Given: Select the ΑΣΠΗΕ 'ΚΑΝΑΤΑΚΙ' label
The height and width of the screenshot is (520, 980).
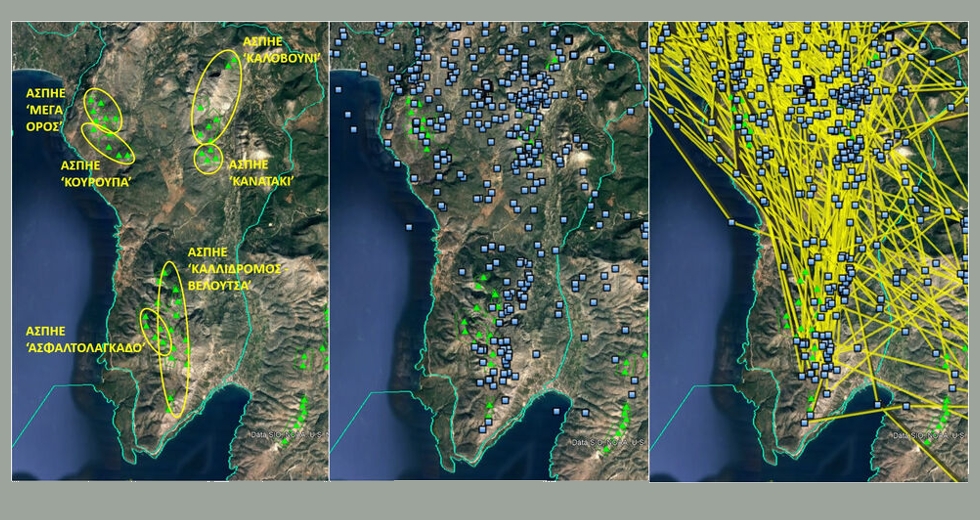Looking at the screenshot, I should pyautogui.click(x=261, y=173).
